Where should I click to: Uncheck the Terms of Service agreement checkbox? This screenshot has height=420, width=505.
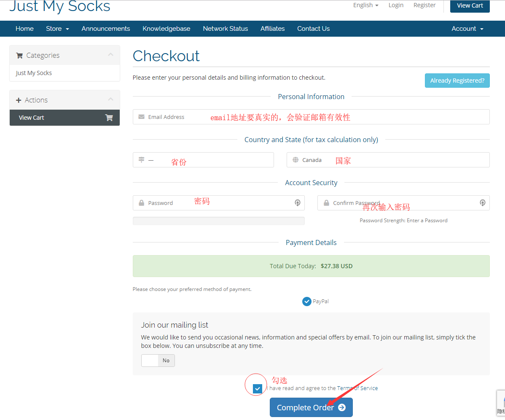[258, 388]
